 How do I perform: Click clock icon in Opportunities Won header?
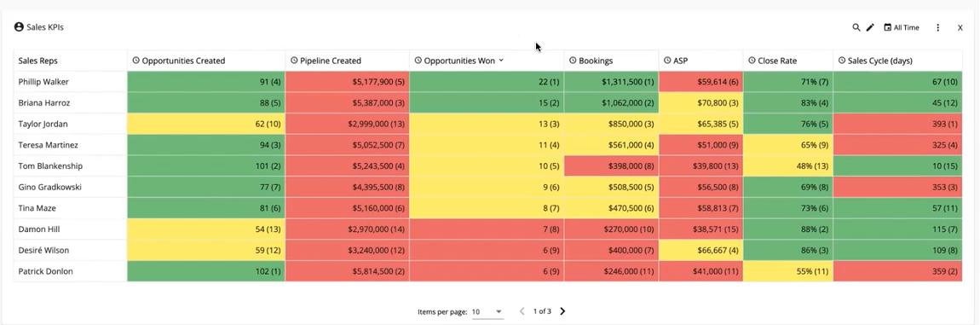[x=418, y=61]
